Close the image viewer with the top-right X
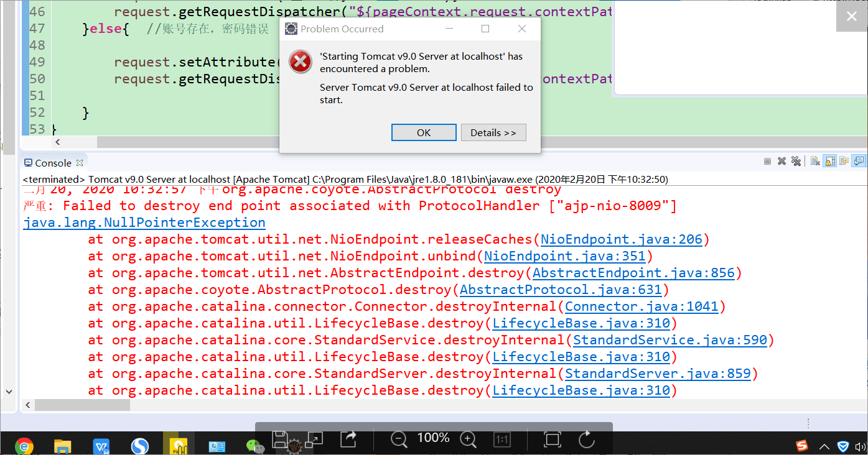 [851, 17]
